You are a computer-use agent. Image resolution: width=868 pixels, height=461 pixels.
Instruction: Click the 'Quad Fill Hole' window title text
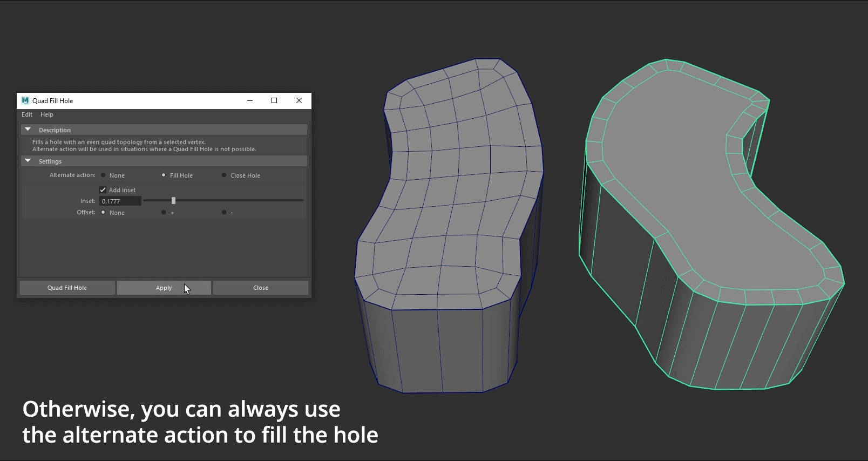(x=52, y=100)
